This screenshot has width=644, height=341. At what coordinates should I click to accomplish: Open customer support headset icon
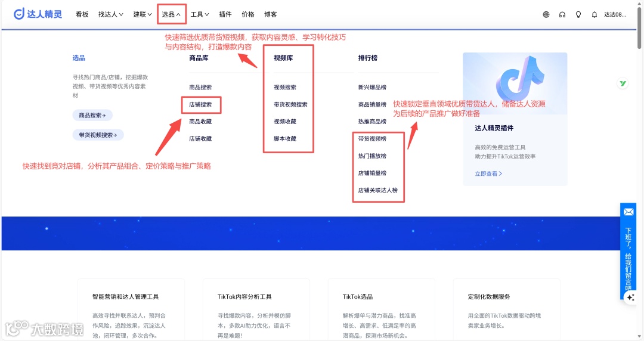(x=562, y=14)
